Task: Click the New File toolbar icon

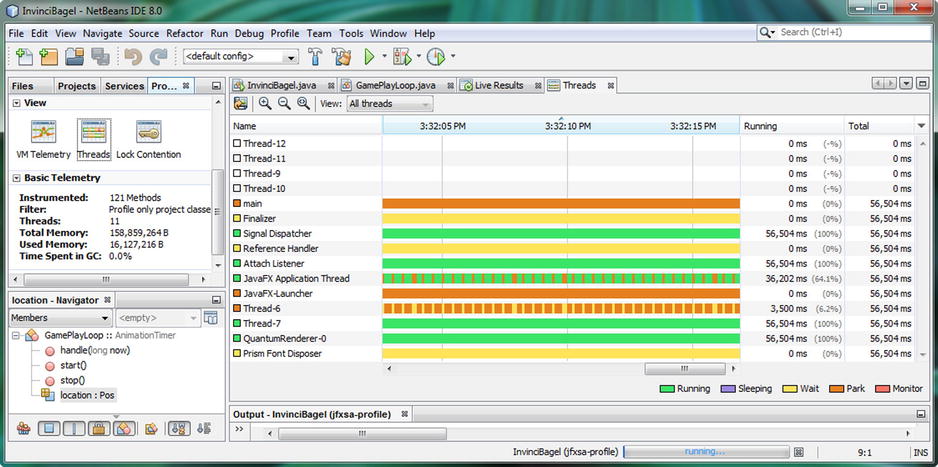Action: [25, 56]
